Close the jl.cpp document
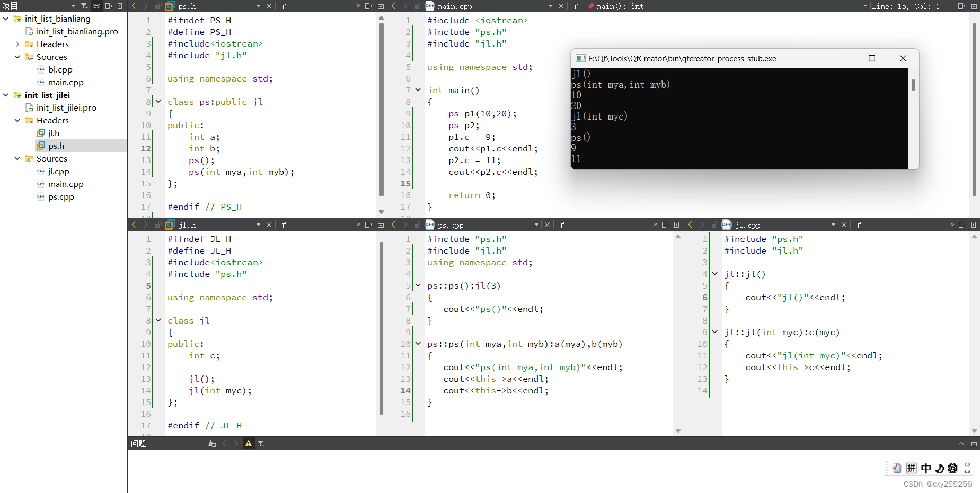The image size is (980, 493). (x=844, y=225)
